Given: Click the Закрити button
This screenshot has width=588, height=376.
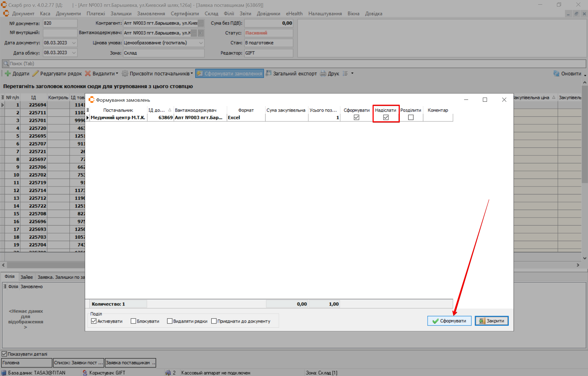Looking at the screenshot, I should (x=492, y=321).
